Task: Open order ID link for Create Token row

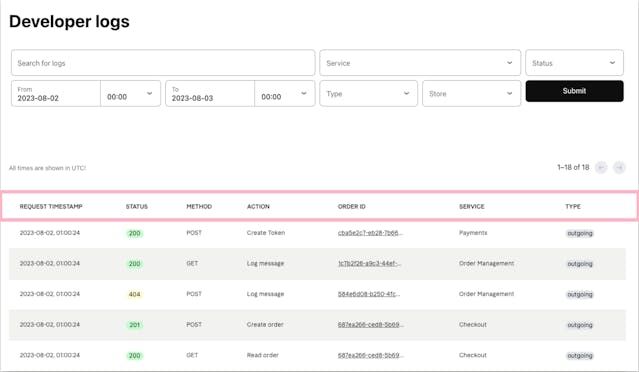Action: (x=370, y=233)
